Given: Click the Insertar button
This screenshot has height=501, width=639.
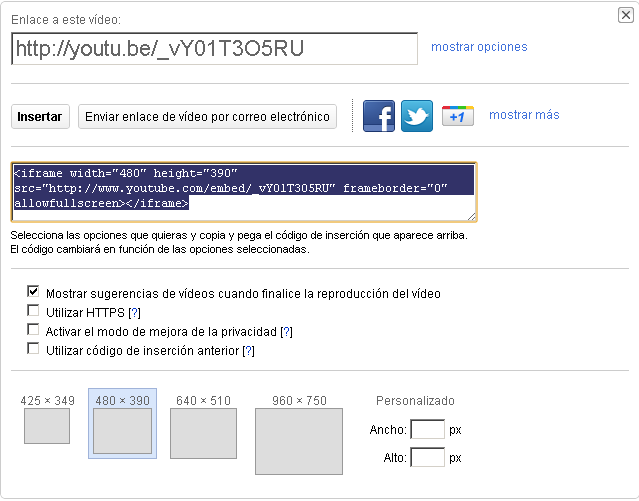Looking at the screenshot, I should 40,117.
